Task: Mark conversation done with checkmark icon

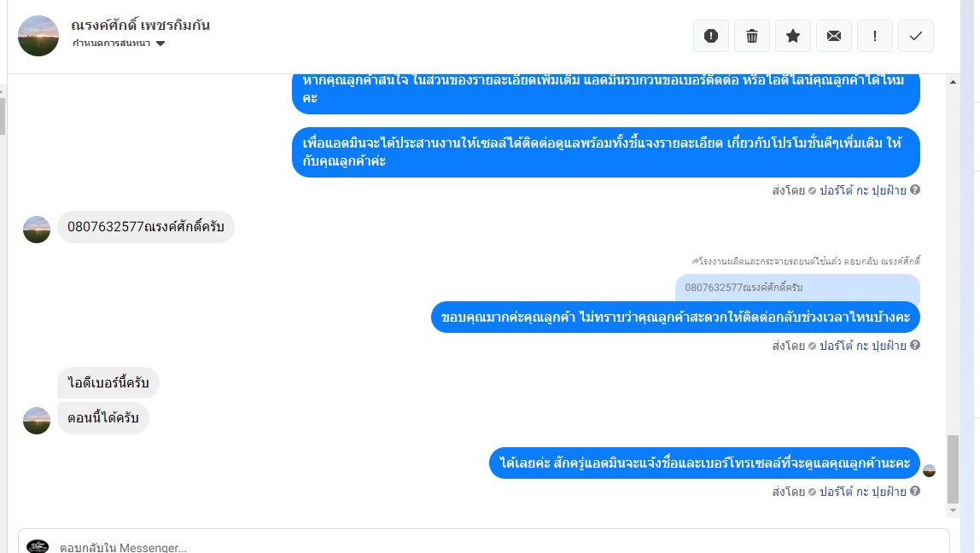Action: (916, 36)
